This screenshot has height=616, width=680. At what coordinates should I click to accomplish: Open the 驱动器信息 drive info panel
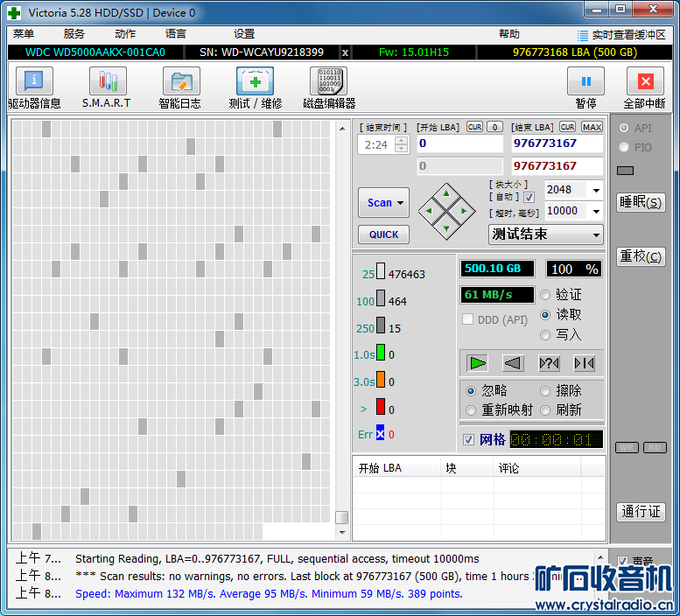pyautogui.click(x=34, y=82)
